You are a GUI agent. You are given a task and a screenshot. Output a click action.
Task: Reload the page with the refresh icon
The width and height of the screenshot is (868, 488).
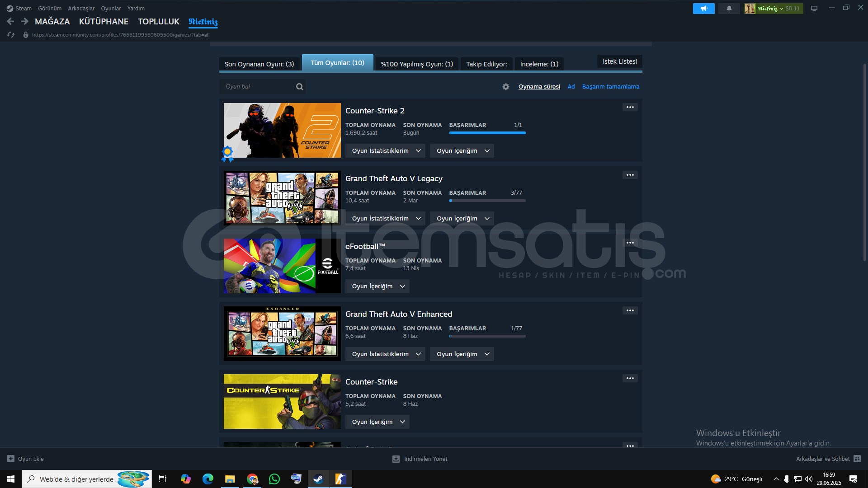11,35
